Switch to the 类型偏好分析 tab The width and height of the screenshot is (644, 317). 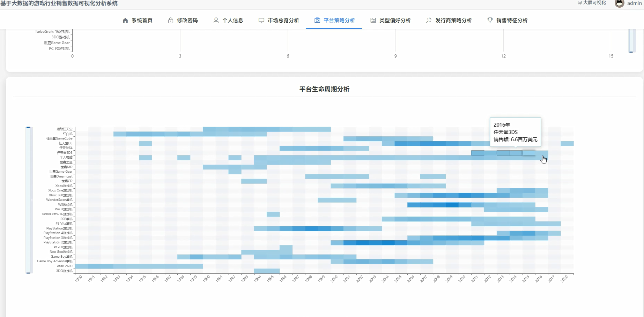click(391, 20)
